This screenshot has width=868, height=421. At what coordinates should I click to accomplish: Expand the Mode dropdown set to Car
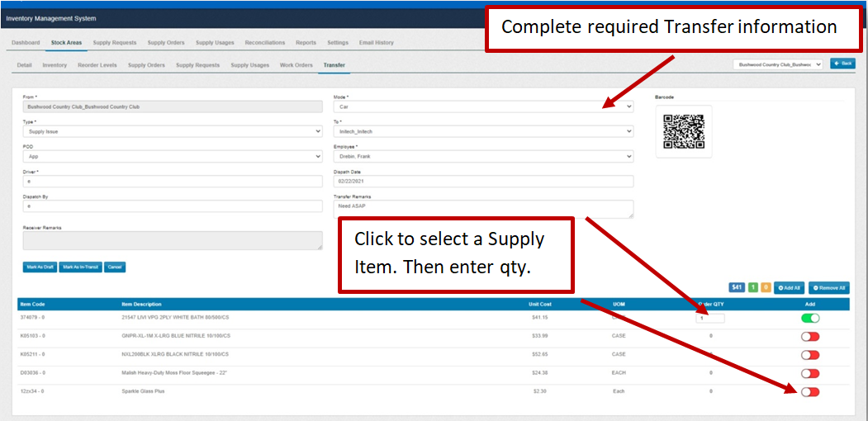coord(482,106)
